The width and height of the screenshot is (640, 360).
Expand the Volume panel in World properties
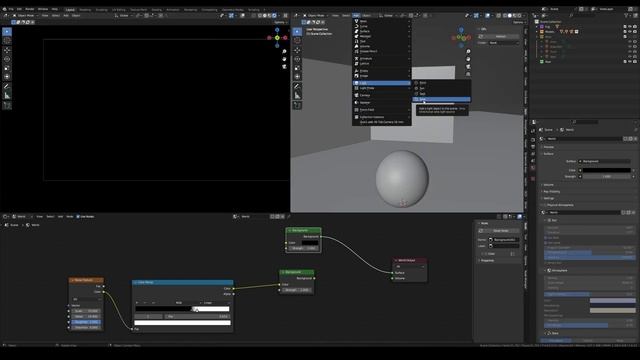point(549,185)
